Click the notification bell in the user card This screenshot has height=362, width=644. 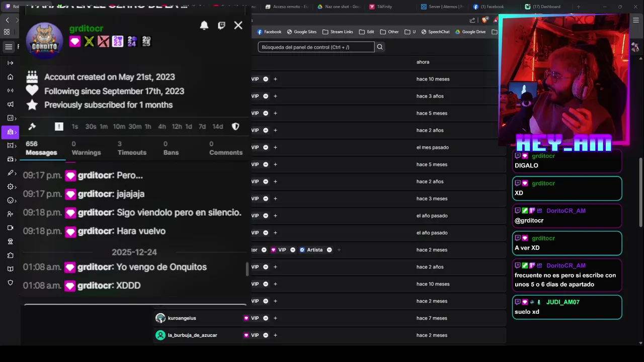click(204, 25)
